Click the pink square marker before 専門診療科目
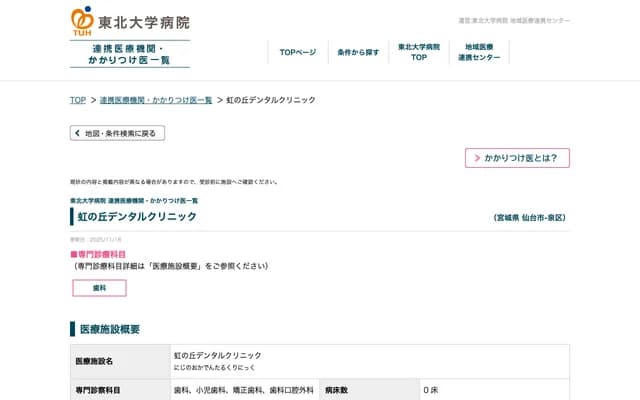The width and height of the screenshot is (640, 400). (x=73, y=255)
